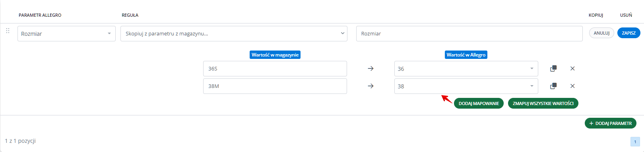Click DODAJ MAPOWANIE button
Screen dimensions: 644x152
tap(479, 103)
